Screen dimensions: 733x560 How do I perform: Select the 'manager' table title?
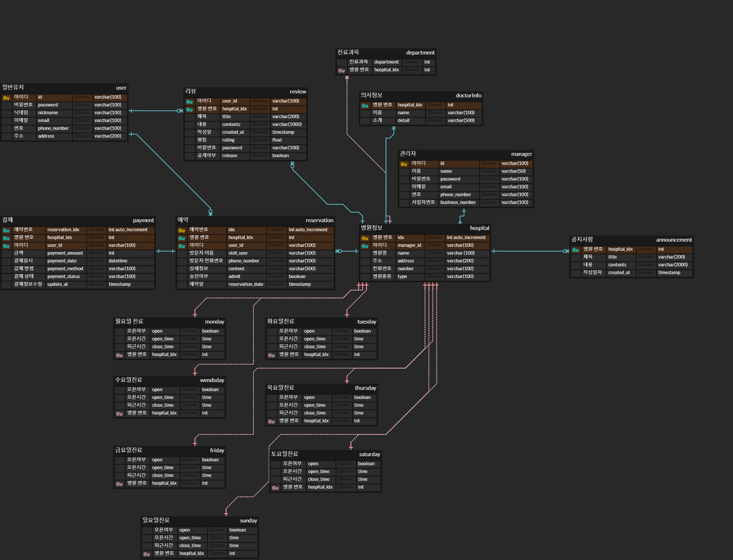522,154
